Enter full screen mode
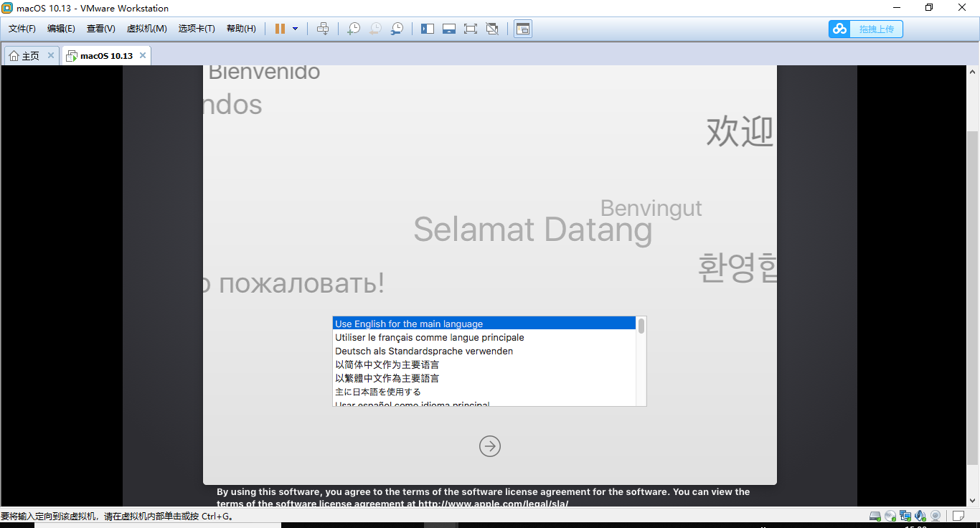Image resolution: width=980 pixels, height=528 pixels. pos(471,29)
